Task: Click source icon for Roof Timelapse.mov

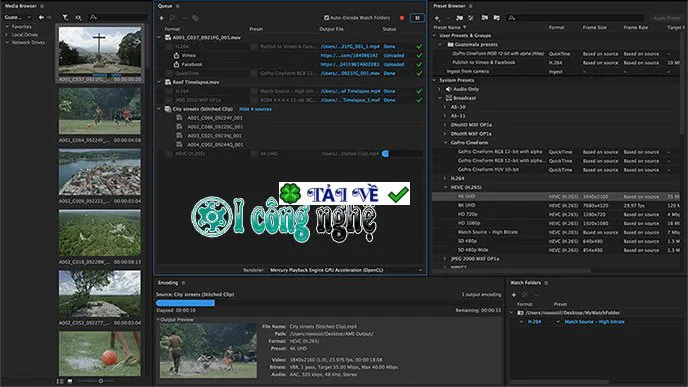Action: click(168, 82)
